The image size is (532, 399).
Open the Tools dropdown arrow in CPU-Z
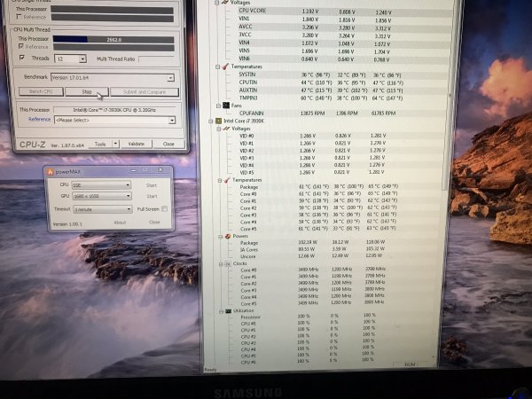click(115, 144)
